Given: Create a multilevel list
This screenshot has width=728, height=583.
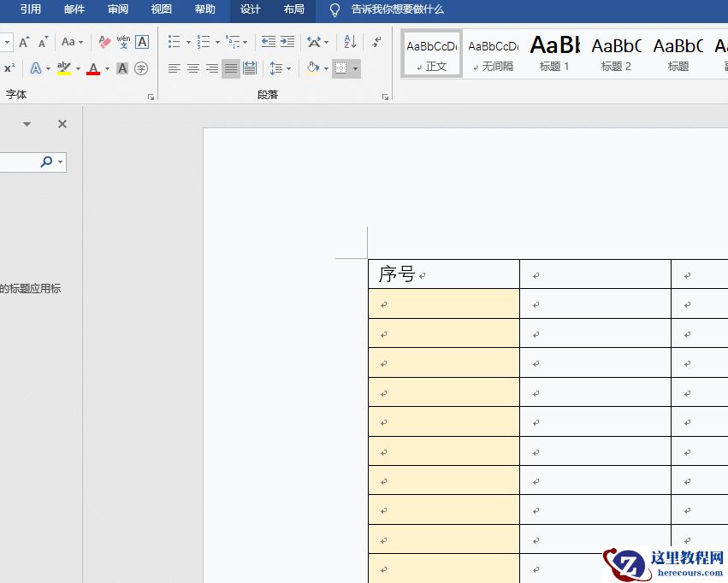Looking at the screenshot, I should 233,42.
